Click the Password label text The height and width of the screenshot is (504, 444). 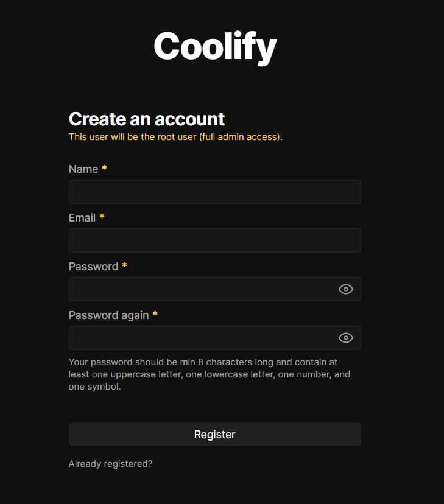point(93,267)
